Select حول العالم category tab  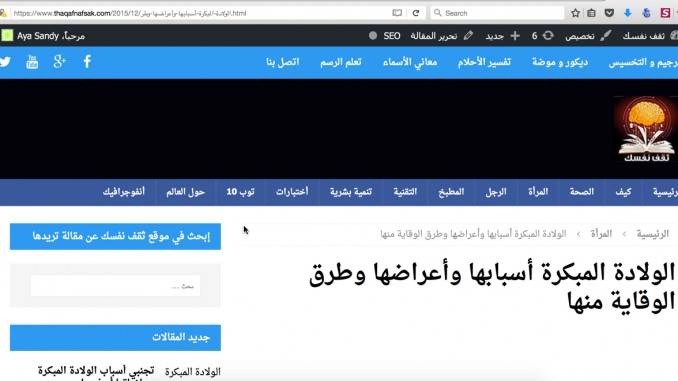click(x=185, y=192)
